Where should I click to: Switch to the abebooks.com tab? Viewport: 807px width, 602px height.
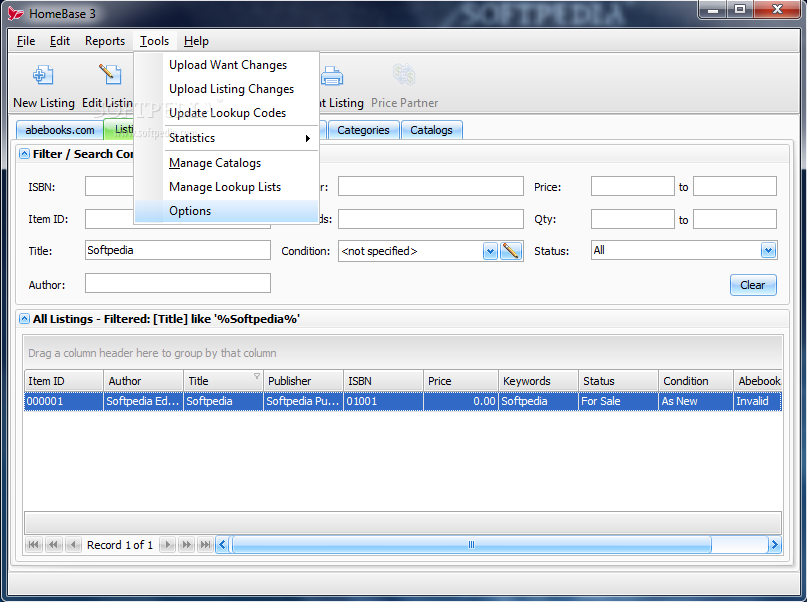point(60,130)
